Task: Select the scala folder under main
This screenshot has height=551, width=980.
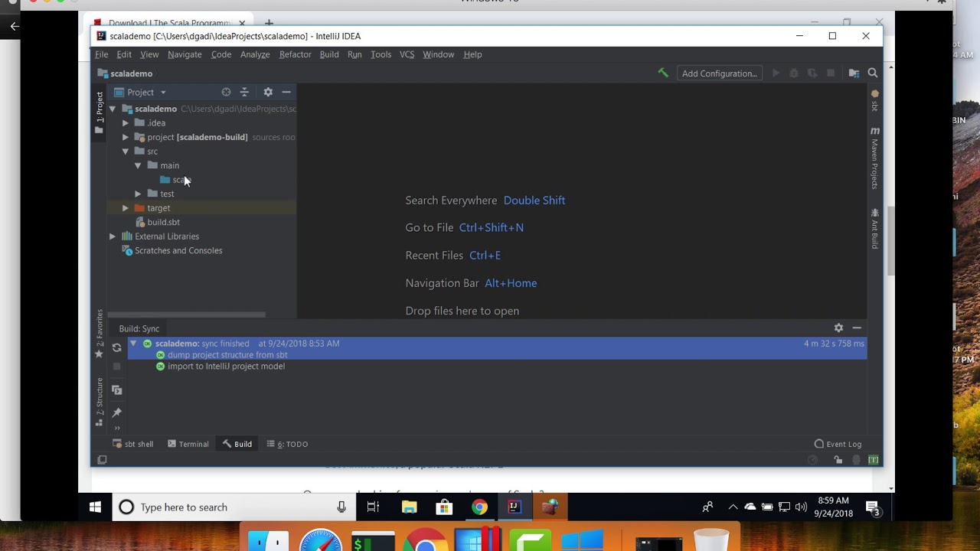Action: tap(176, 180)
